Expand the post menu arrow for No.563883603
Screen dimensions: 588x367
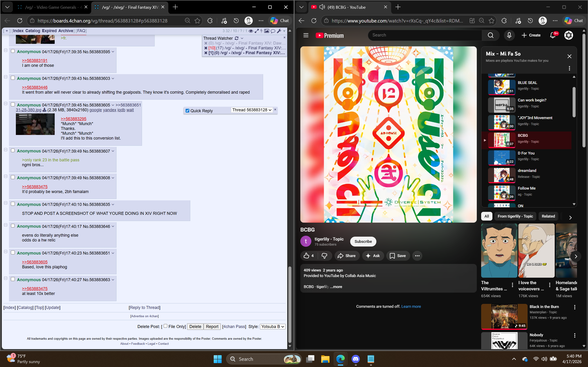click(x=113, y=79)
